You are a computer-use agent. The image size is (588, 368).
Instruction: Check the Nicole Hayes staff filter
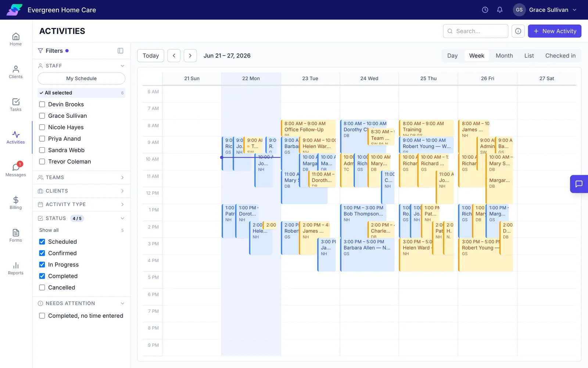[42, 127]
